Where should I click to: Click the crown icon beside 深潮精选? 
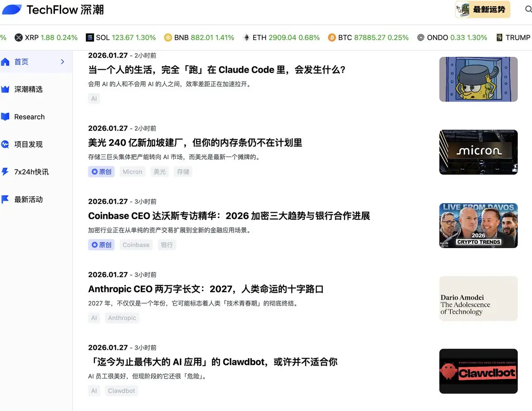point(5,89)
